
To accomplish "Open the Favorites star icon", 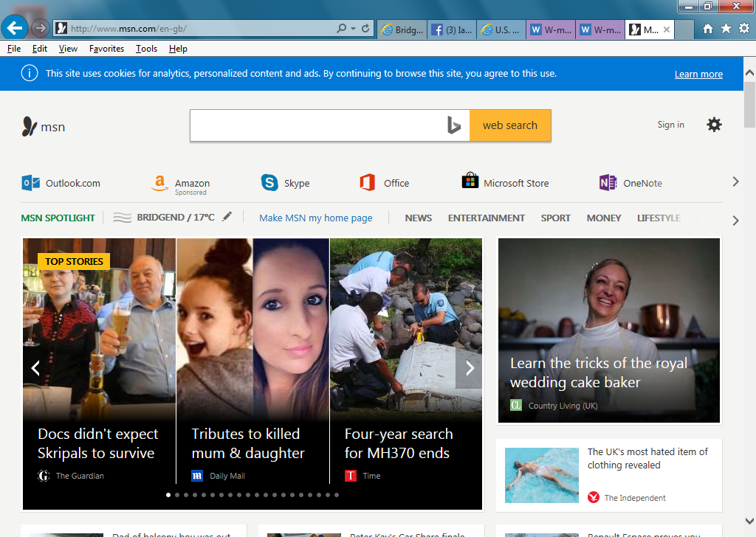I will 726,29.
